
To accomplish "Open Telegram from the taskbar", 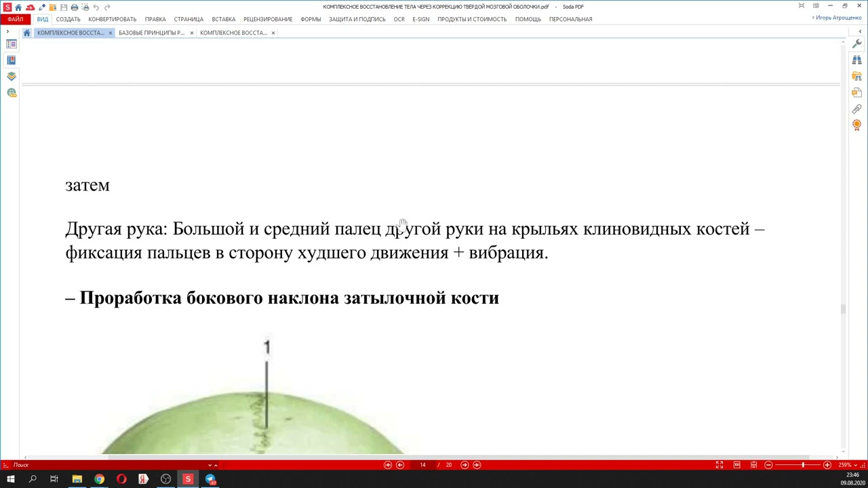I will 210,479.
